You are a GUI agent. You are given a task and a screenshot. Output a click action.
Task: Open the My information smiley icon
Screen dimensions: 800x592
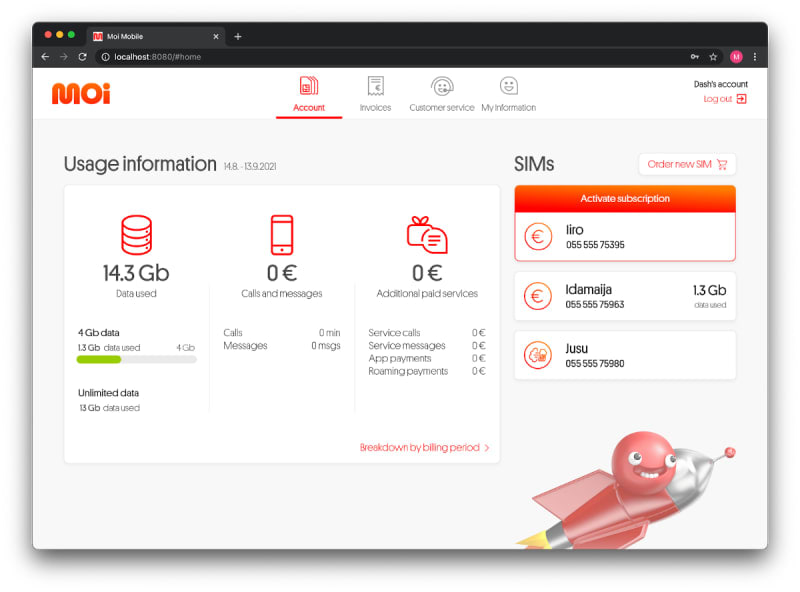[508, 87]
